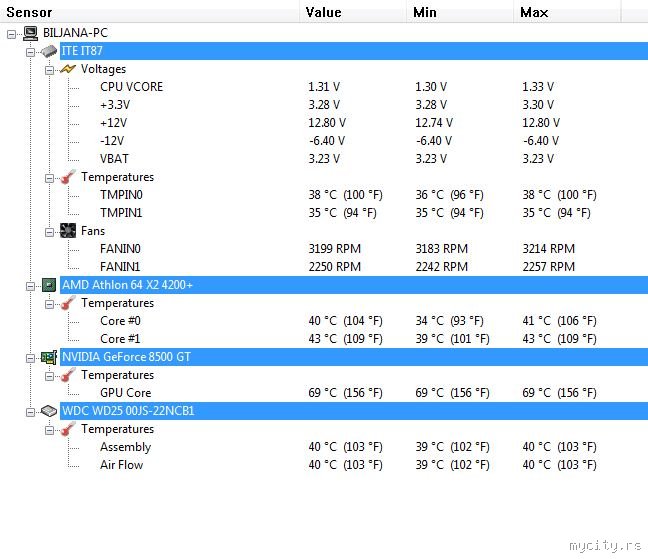Screen dimensions: 648x559
Task: Click the Fans group label
Action: tap(93, 231)
